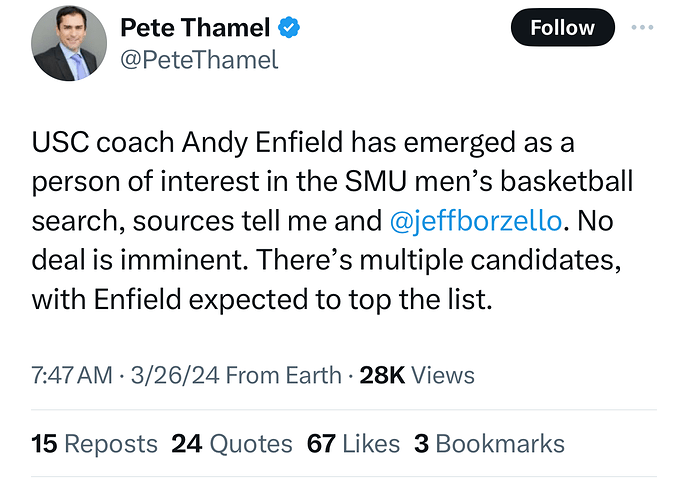Viewport: 689px width, 485px height.
Task: Open Pete Thamel's profile picture
Action: coord(69,43)
